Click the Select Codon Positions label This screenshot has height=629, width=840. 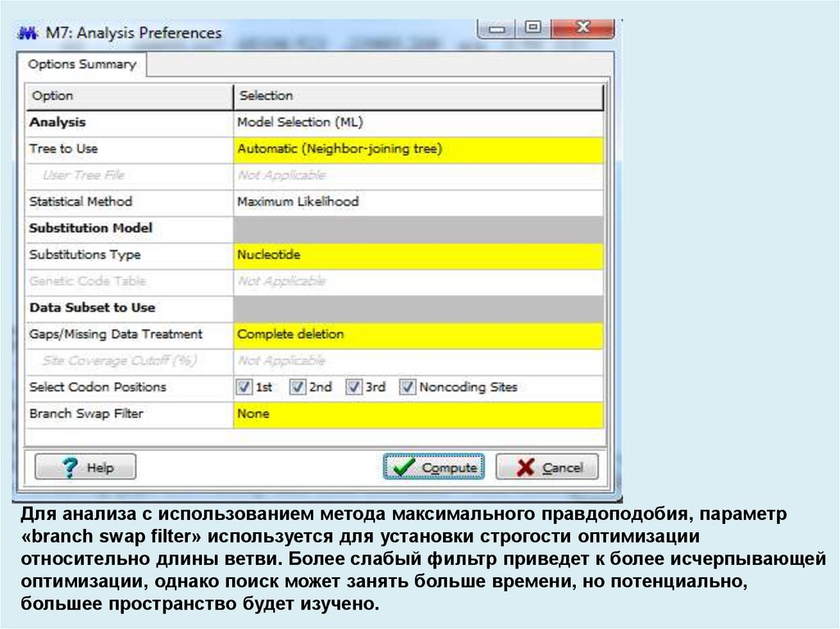point(98,387)
